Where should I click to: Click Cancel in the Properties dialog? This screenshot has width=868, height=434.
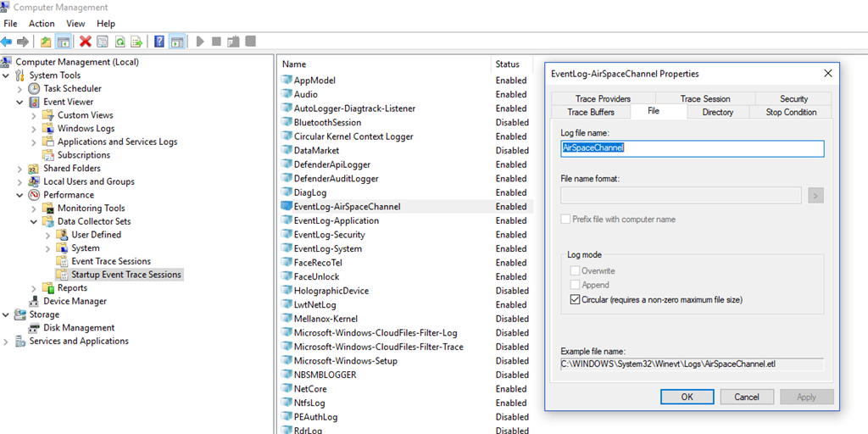tap(747, 397)
